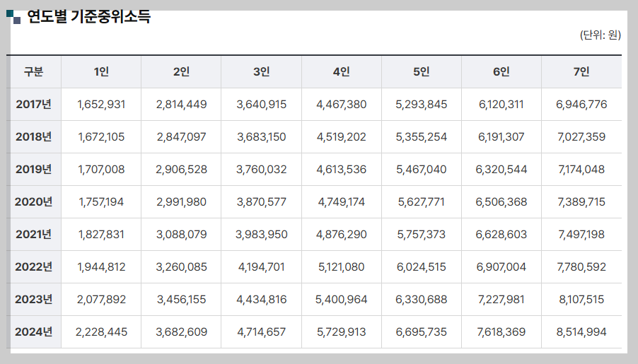Pick the 3,870,577 value
Image resolution: width=638 pixels, height=364 pixels.
click(262, 202)
